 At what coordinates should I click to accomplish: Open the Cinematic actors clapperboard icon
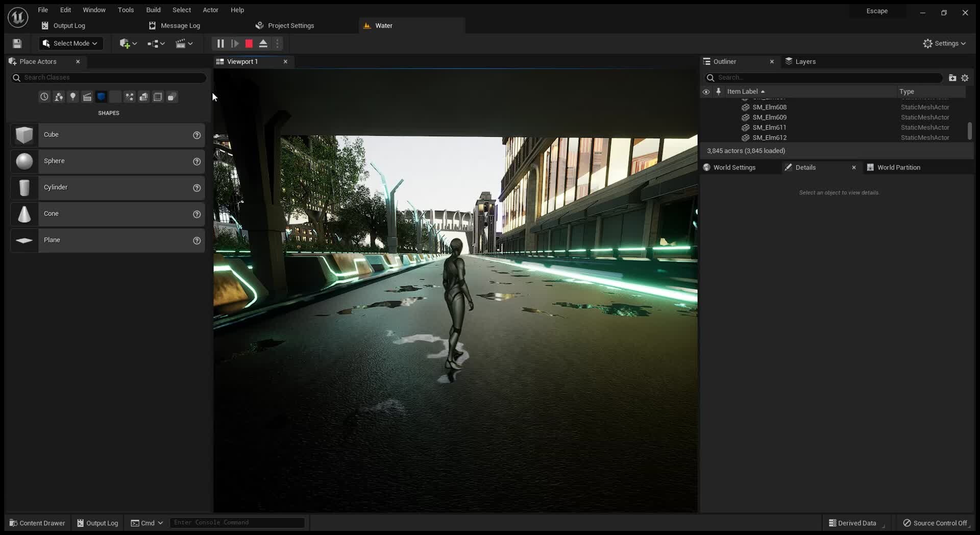[87, 96]
